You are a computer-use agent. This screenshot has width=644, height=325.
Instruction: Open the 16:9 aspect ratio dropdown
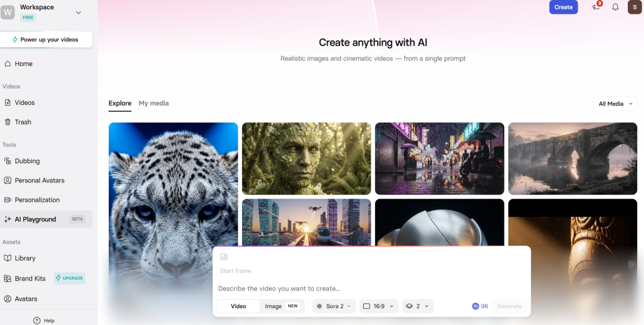coord(378,306)
